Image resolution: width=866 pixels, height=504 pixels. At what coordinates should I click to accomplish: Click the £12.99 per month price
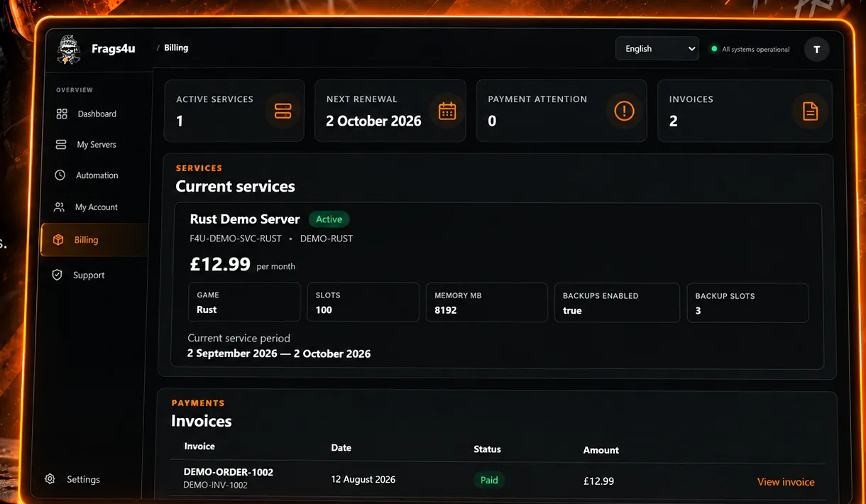(x=242, y=265)
